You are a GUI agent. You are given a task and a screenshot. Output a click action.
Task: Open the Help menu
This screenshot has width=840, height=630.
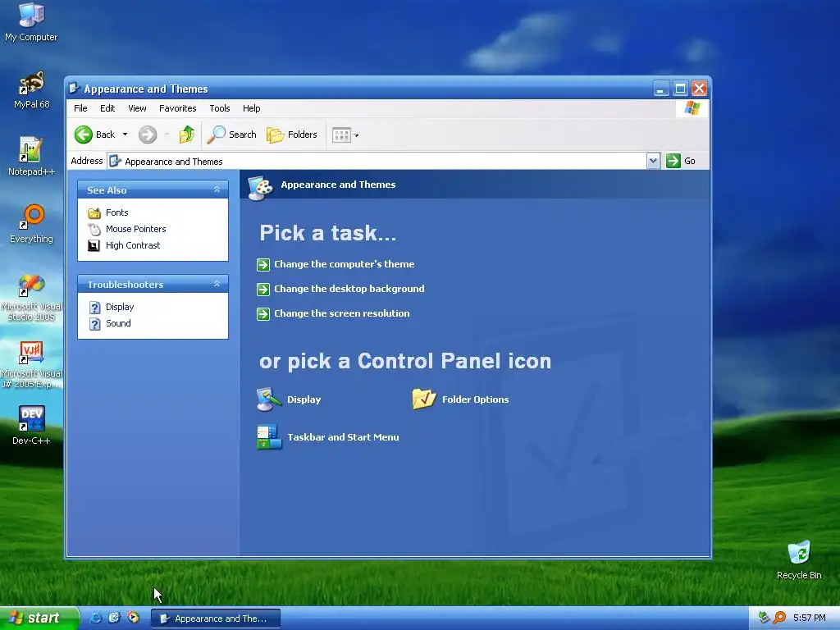251,108
